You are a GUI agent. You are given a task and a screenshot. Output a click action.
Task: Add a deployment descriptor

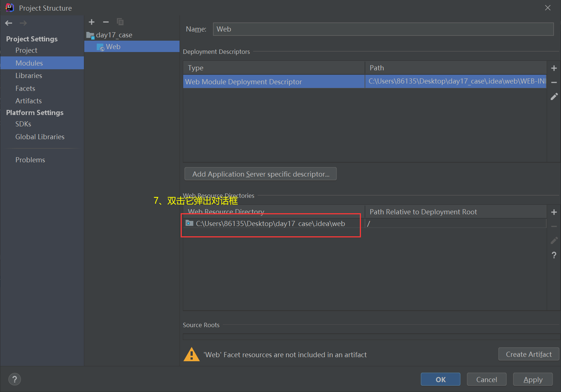click(554, 68)
